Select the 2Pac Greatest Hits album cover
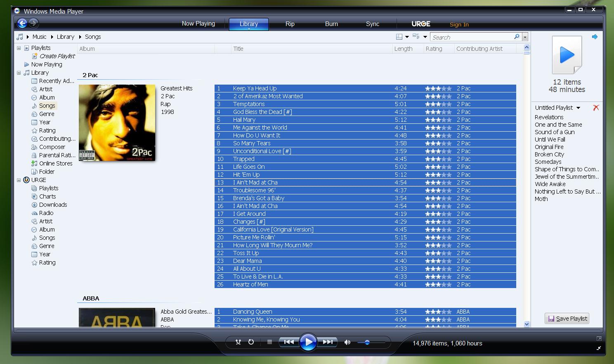 pos(117,123)
